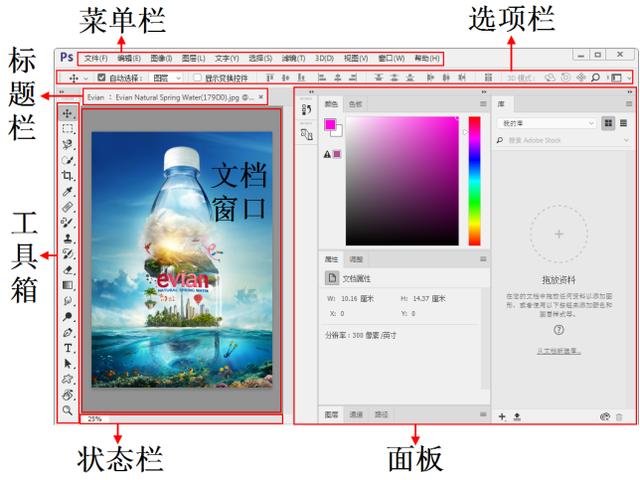Select the Zoom tool in the toolbox
Image resolution: width=640 pixels, height=480 pixels.
pos(67,410)
